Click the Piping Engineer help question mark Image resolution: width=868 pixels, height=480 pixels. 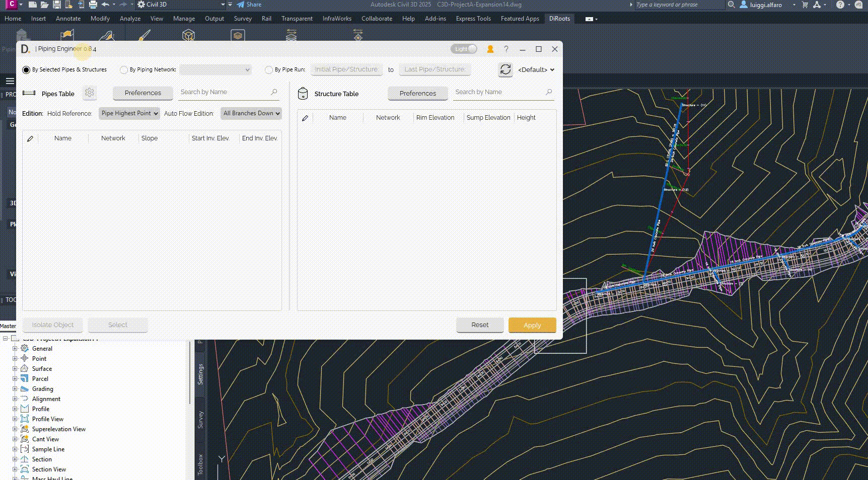coord(506,49)
